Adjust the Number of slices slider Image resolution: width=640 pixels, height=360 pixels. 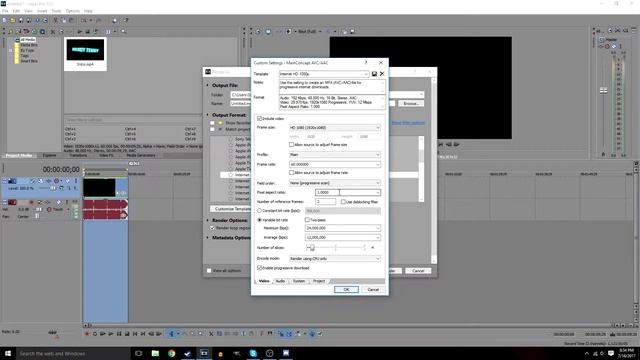(x=312, y=247)
